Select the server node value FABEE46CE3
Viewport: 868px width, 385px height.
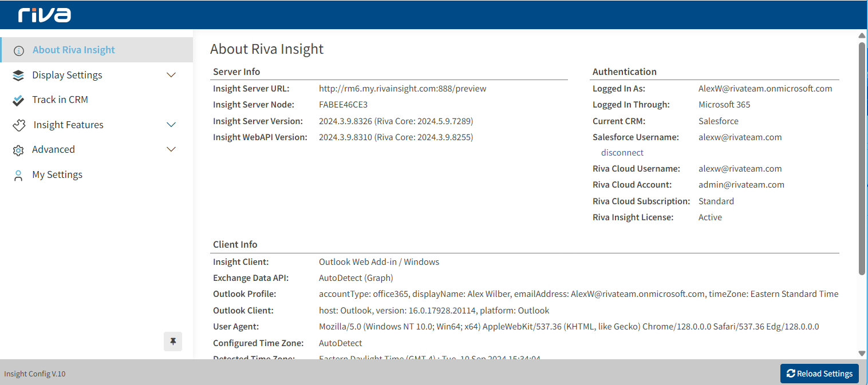pos(343,105)
